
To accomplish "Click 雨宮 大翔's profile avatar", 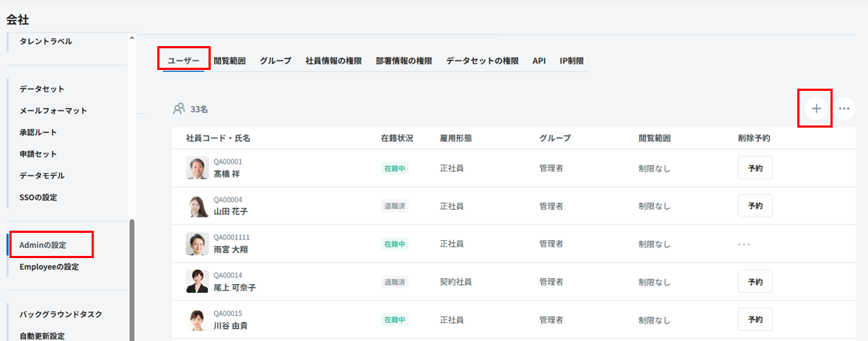I will [198, 244].
